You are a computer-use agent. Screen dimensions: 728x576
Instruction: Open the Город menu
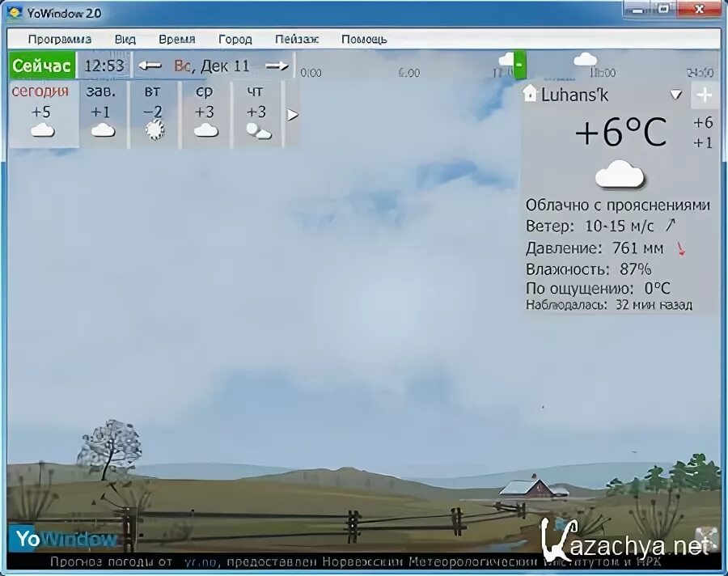tap(235, 40)
